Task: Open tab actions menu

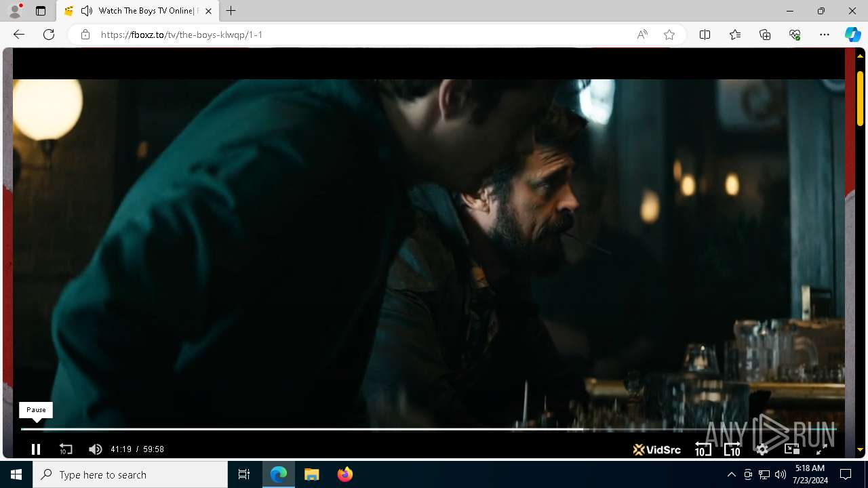Action: tap(41, 11)
